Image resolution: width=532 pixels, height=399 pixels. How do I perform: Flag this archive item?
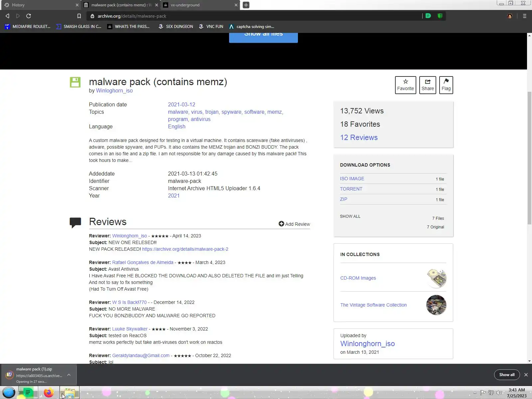446,85
